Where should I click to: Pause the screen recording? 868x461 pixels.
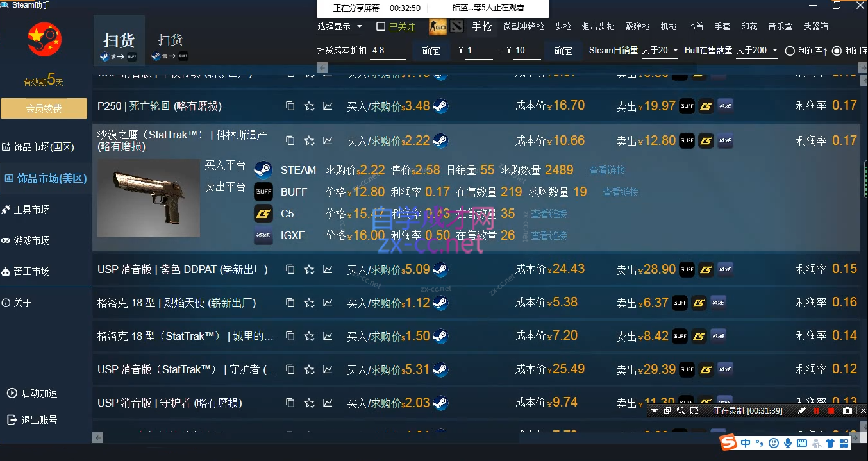tap(816, 410)
